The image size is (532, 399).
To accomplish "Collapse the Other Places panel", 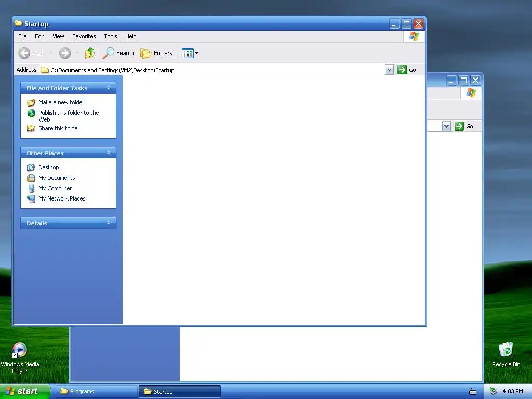I will point(109,153).
